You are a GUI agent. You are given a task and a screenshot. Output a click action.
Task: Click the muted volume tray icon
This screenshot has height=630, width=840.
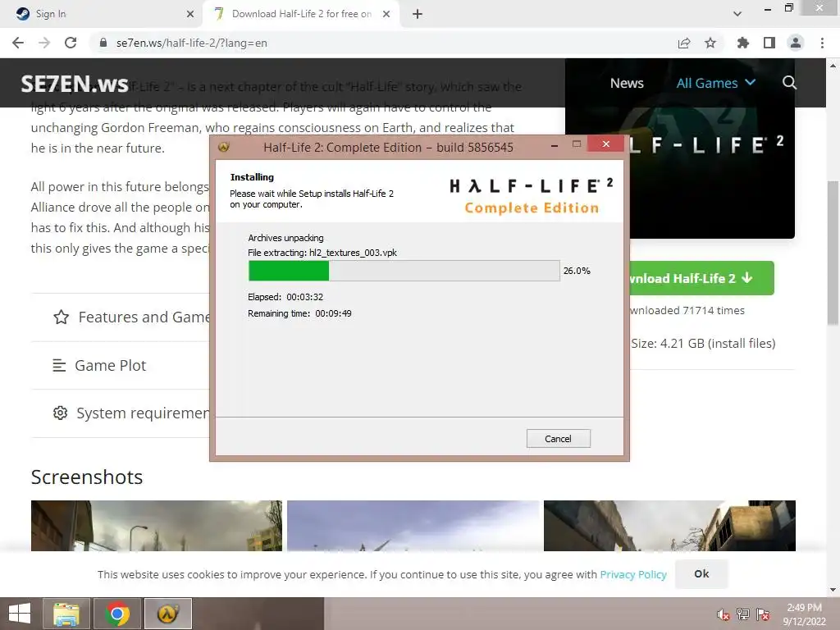pos(724,614)
